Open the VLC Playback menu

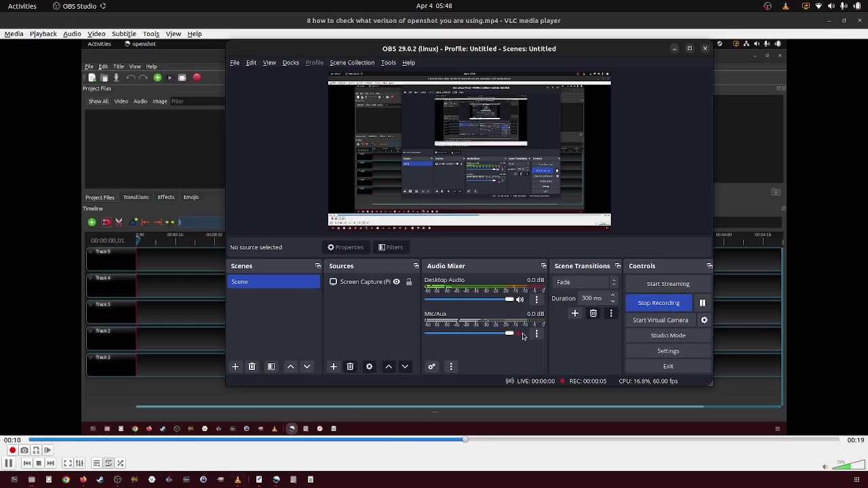(x=43, y=34)
